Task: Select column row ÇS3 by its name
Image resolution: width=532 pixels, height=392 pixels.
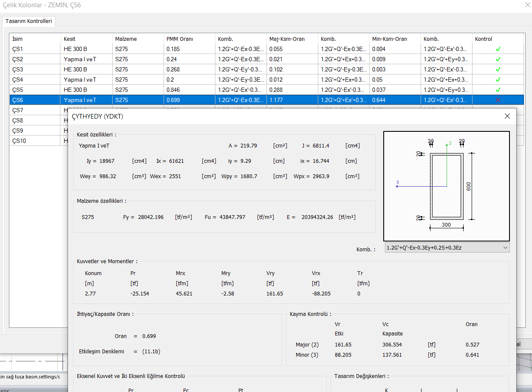Action: (x=18, y=69)
